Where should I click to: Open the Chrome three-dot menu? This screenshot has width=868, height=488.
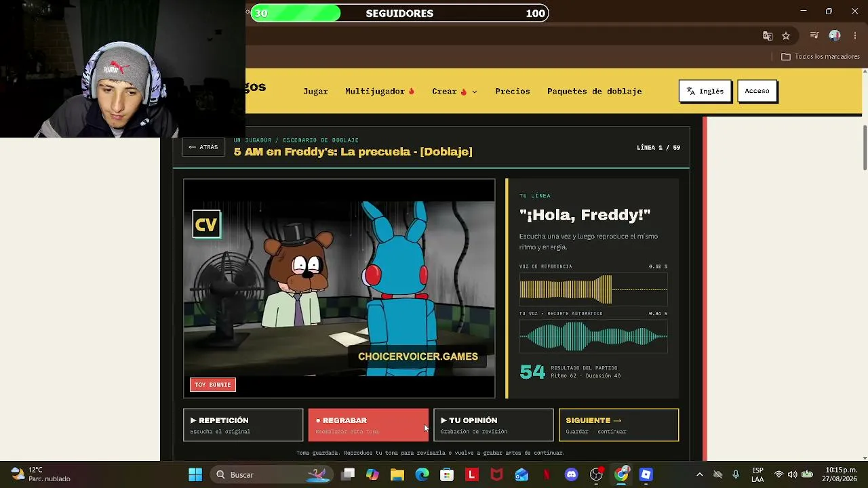(854, 36)
